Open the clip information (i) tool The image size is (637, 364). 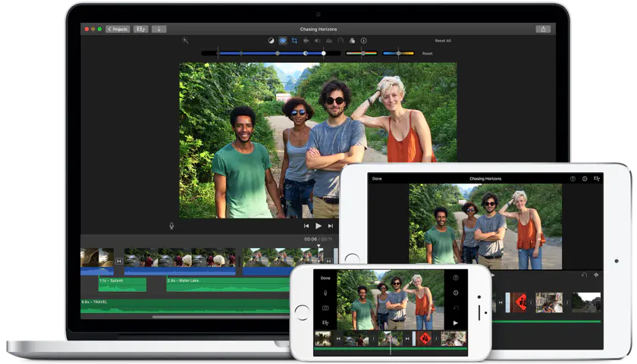pyautogui.click(x=363, y=40)
